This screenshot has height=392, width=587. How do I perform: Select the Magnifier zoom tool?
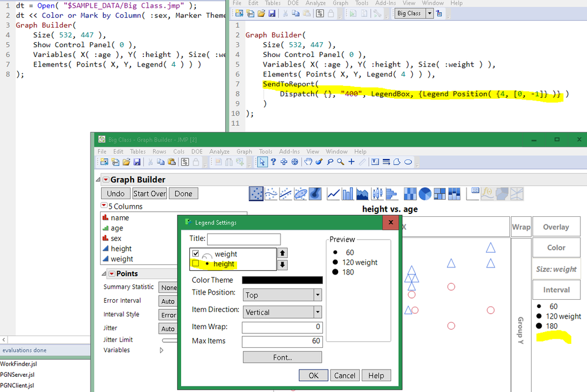(x=341, y=162)
